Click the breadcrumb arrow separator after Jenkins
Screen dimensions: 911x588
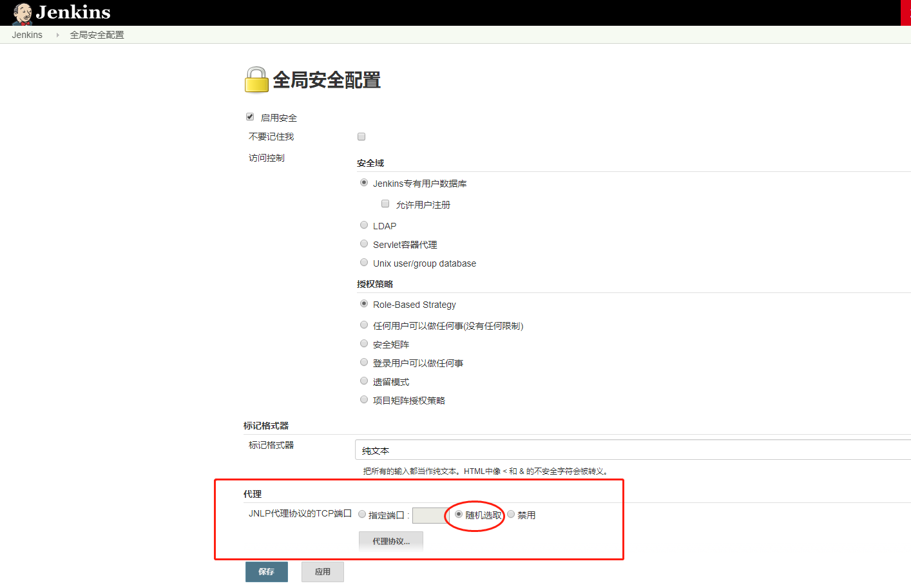[x=57, y=35]
